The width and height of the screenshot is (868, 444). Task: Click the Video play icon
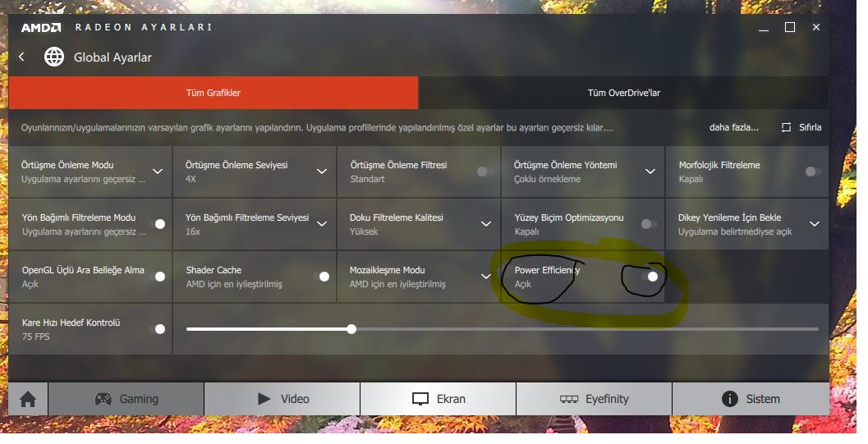(264, 399)
